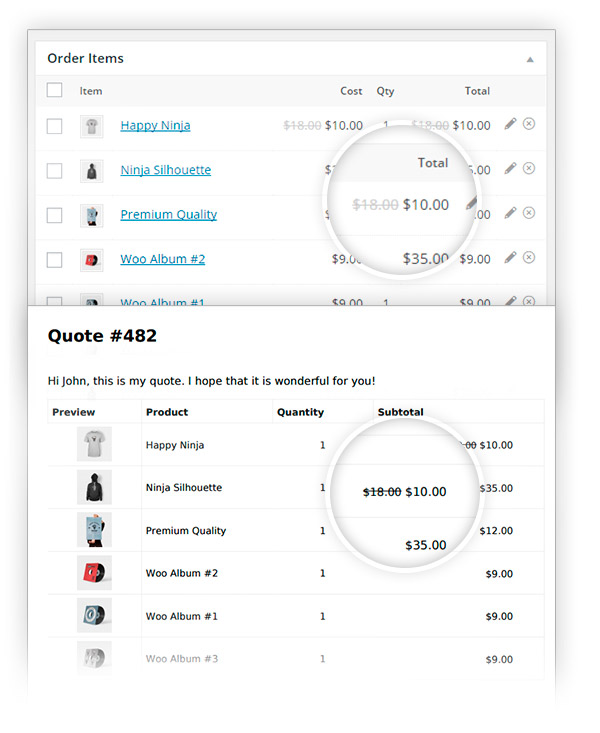Click Happy Ninja product name in quote table
Viewport: 600px width, 733px height.
(x=175, y=445)
